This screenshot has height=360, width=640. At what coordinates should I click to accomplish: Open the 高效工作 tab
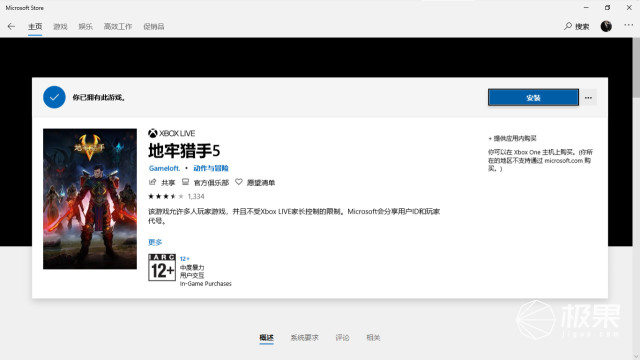[118, 27]
